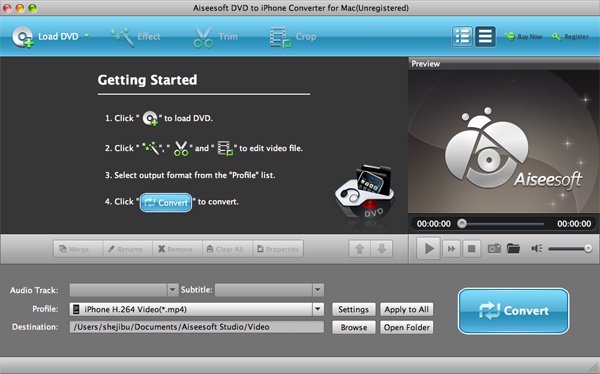Select the Trim scissors tool

coord(203,37)
